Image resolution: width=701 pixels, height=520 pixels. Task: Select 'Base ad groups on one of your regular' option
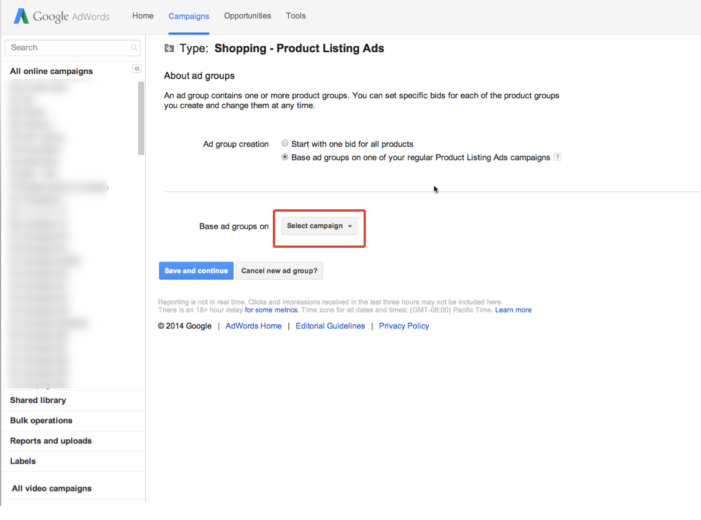(x=285, y=157)
